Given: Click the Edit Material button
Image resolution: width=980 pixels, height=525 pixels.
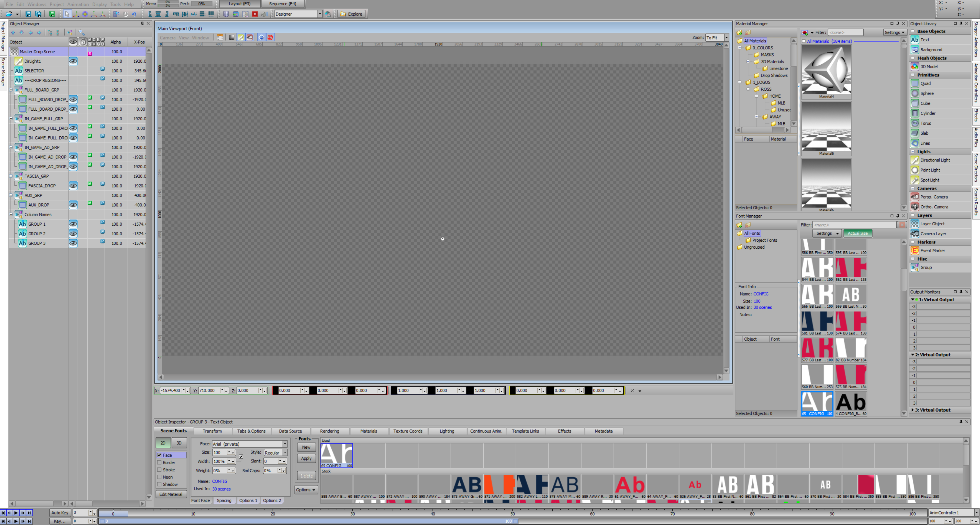Looking at the screenshot, I should 170,494.
